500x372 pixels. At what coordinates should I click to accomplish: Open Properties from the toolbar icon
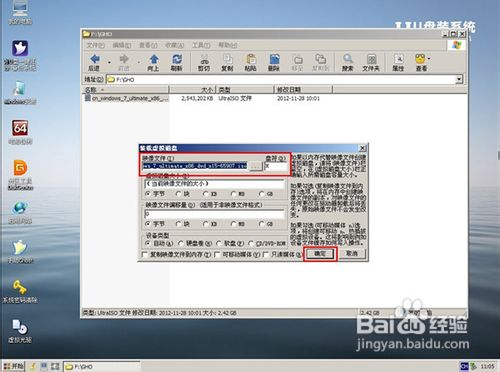399,59
